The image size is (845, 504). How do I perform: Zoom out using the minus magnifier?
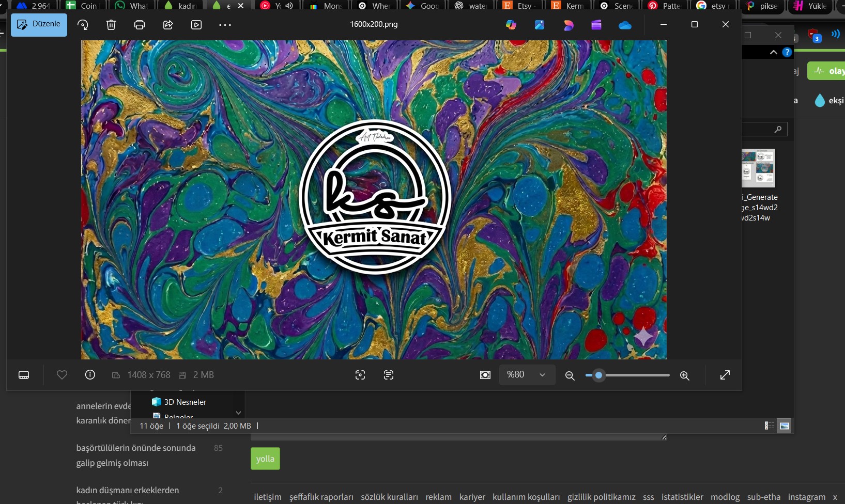coord(570,375)
